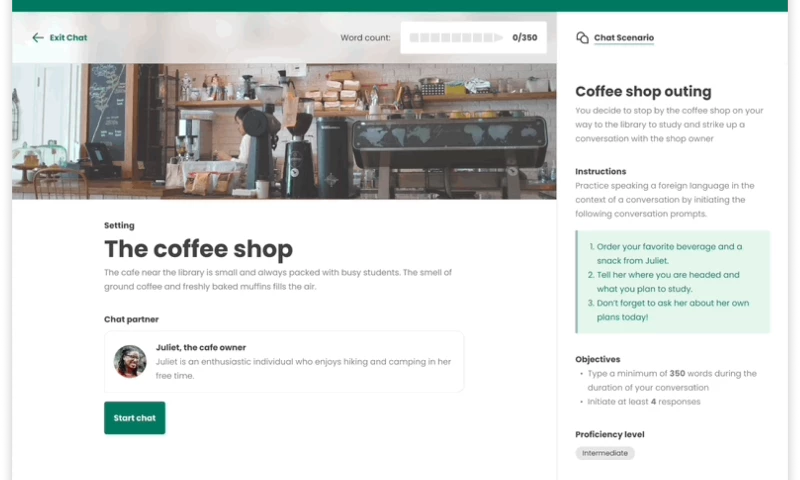This screenshot has width=800, height=480.
Task: Start the chat with Juliet
Action: point(135,418)
